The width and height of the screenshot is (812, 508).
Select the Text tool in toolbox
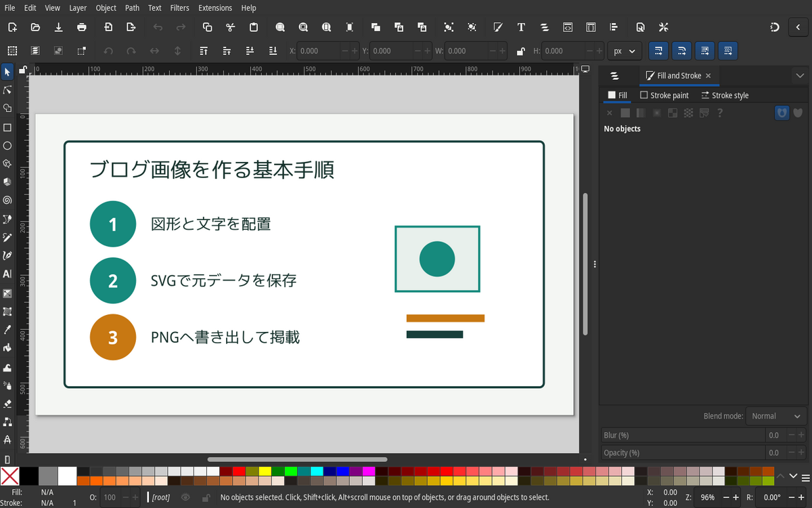pyautogui.click(x=7, y=274)
